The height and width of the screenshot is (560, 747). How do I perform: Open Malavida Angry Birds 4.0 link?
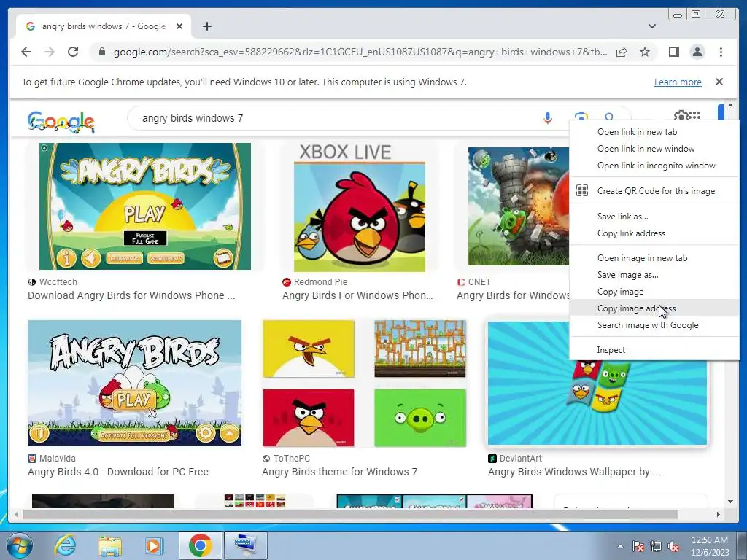(117, 472)
